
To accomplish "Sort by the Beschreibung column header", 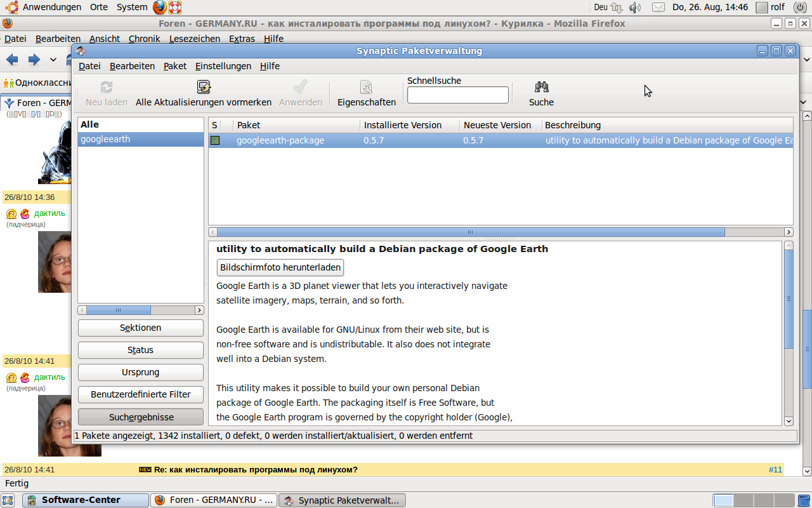I will pos(667,125).
